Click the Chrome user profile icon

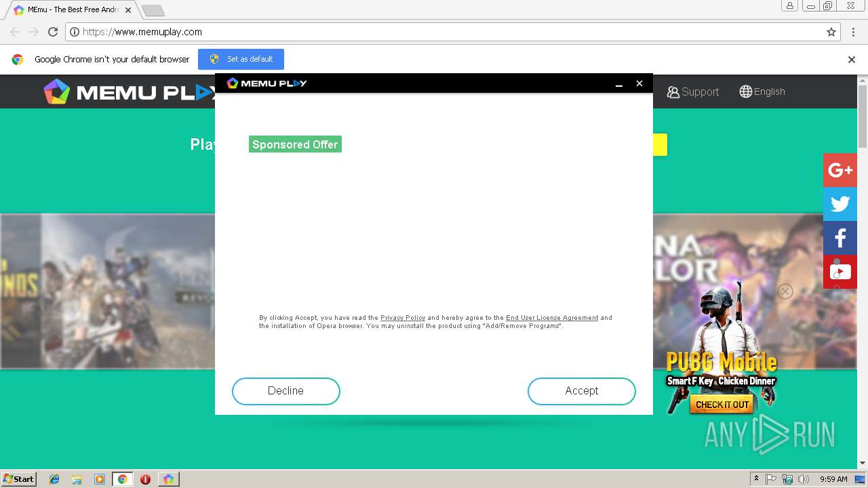[790, 6]
